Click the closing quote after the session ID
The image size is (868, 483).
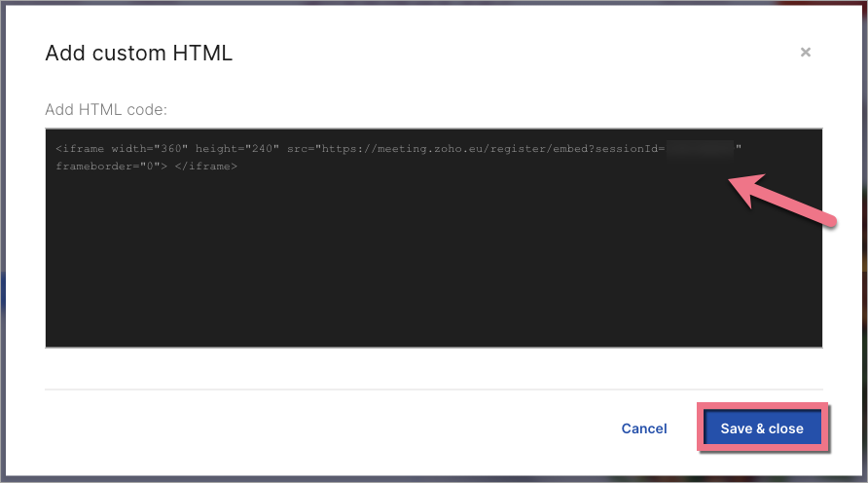click(x=739, y=148)
